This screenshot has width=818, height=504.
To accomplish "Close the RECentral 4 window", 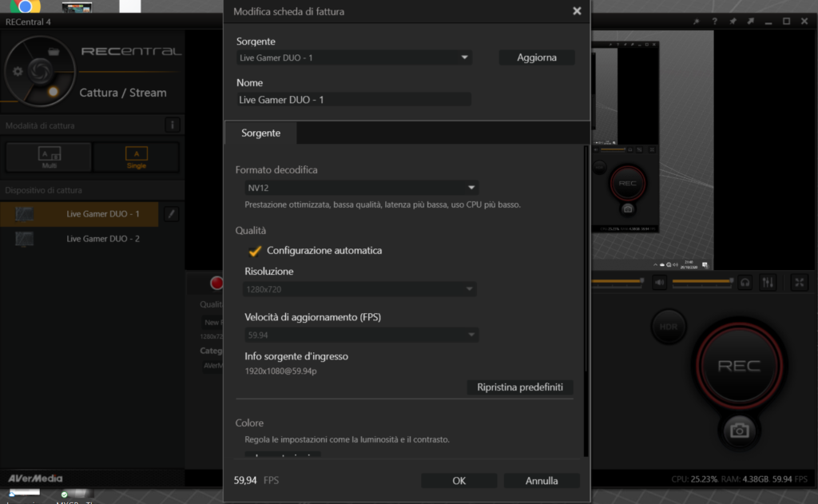I will coord(804,22).
